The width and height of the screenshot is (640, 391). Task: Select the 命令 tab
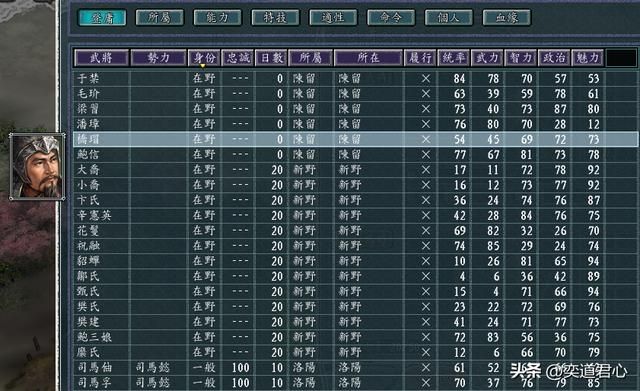[391, 18]
